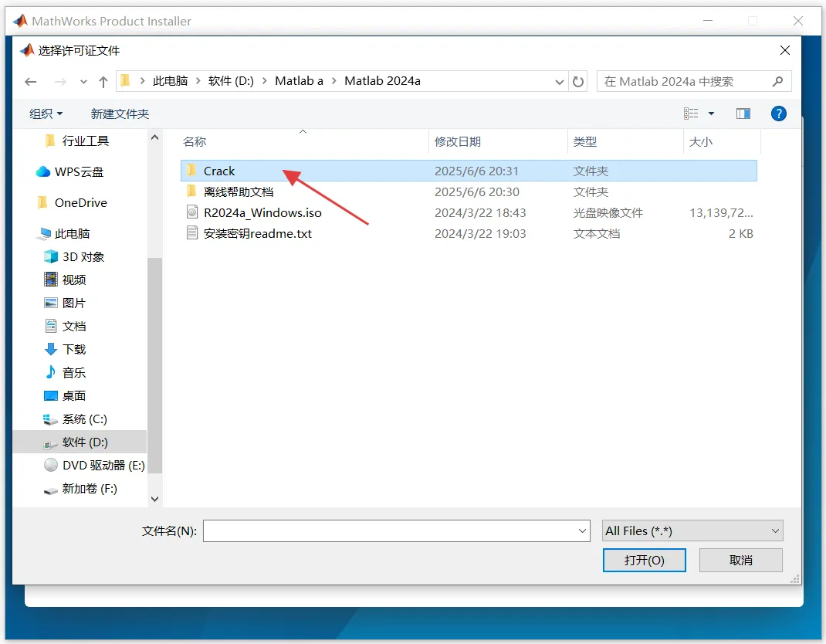Open 文档 folder in the sidebar

coord(65,326)
